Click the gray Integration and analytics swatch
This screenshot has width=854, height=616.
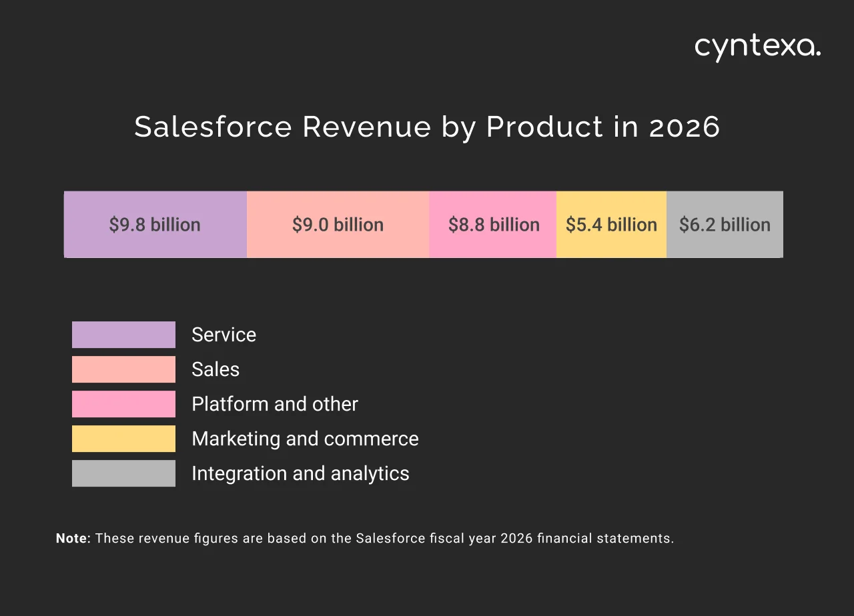tap(123, 473)
